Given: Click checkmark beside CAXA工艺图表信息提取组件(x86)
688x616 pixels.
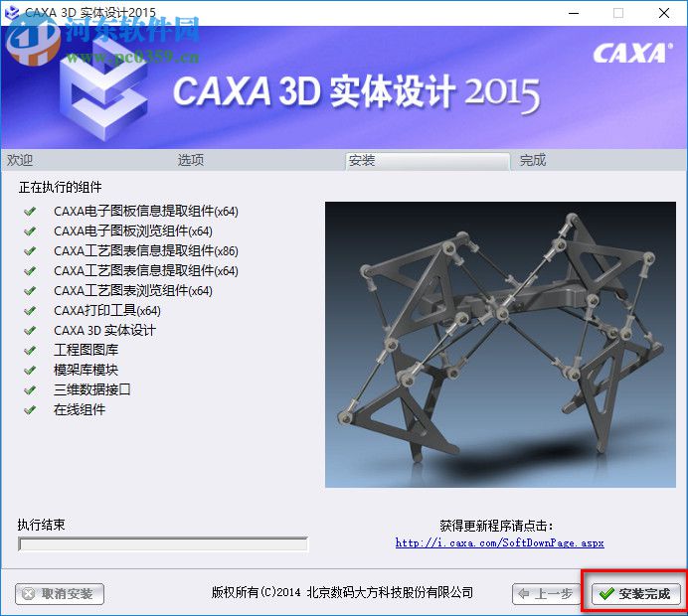Looking at the screenshot, I should (x=30, y=250).
